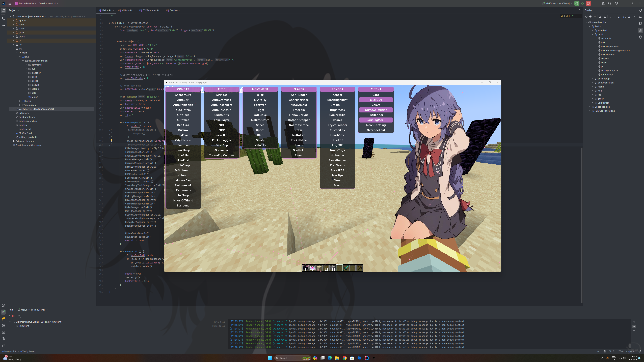Disable the GameAnimation module
The height and width of the screenshot is (362, 644).
(376, 110)
